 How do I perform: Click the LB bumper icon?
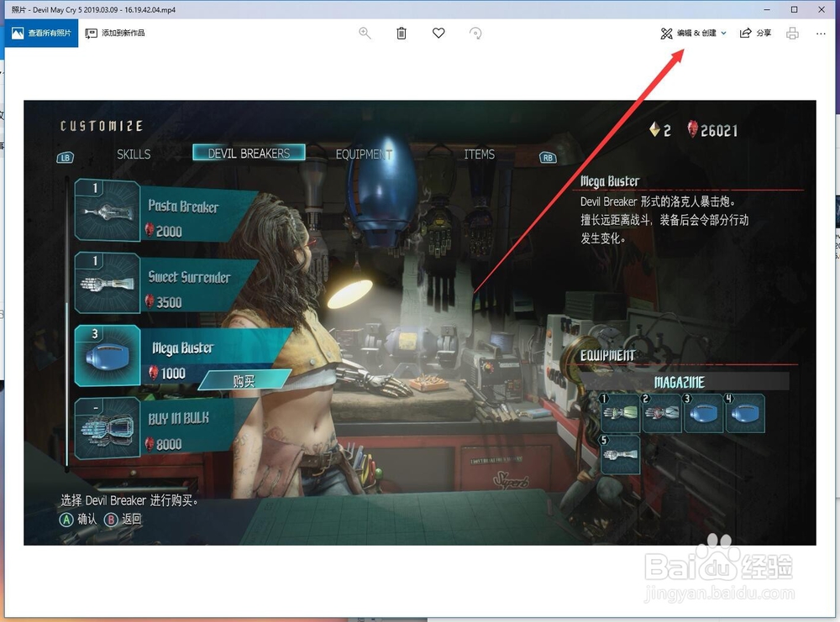point(66,157)
